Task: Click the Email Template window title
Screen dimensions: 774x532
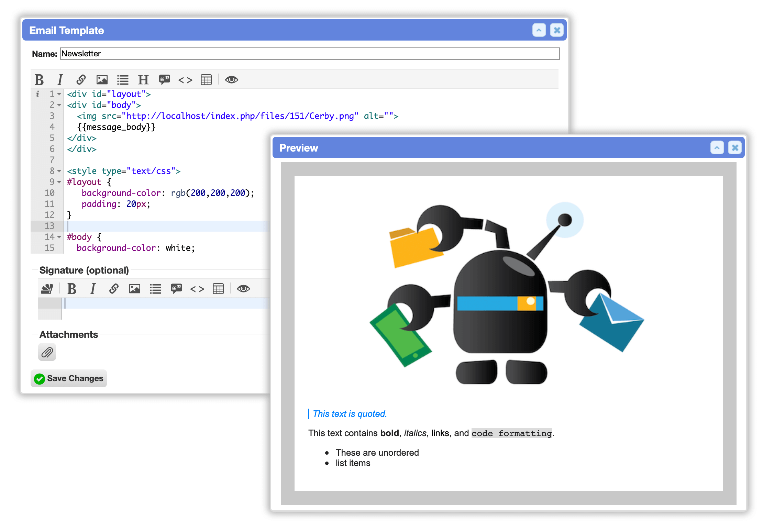Action: [x=67, y=30]
